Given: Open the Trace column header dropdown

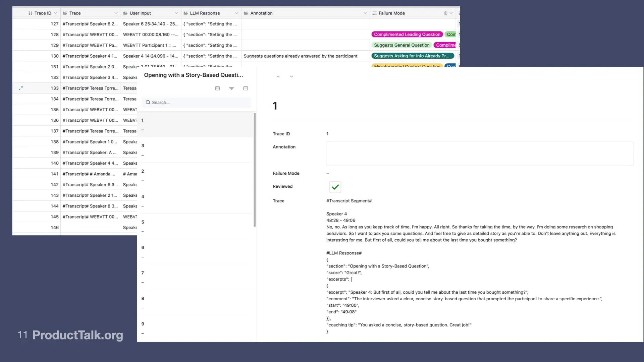Looking at the screenshot, I should [116, 13].
